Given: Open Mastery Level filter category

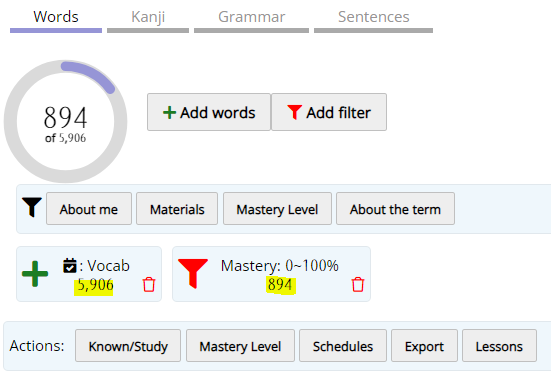Looking at the screenshot, I should (x=277, y=209).
